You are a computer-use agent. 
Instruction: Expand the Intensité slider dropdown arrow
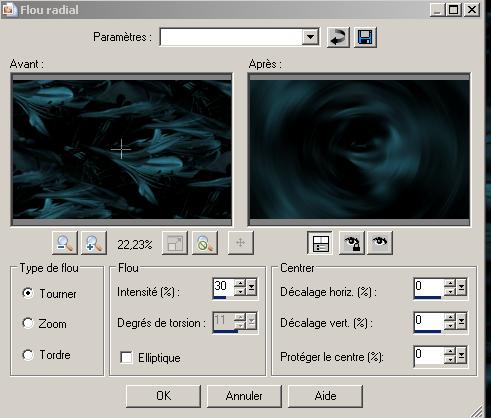251,287
